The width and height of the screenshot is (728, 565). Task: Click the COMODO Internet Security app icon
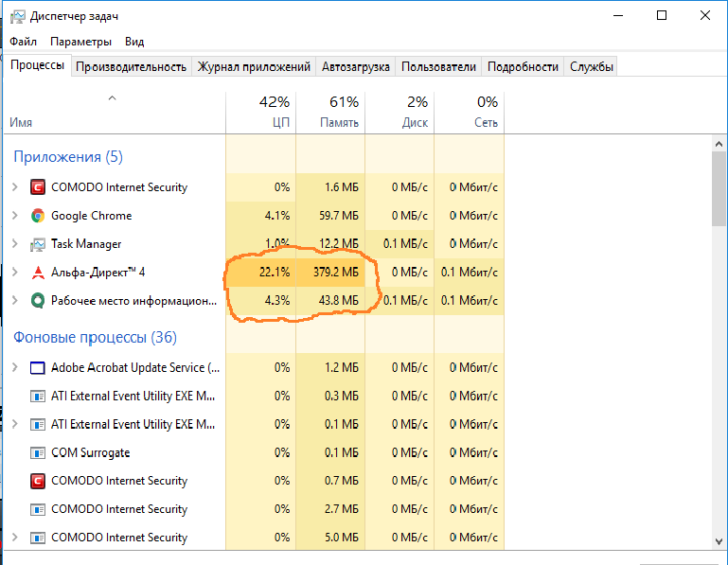click(38, 187)
